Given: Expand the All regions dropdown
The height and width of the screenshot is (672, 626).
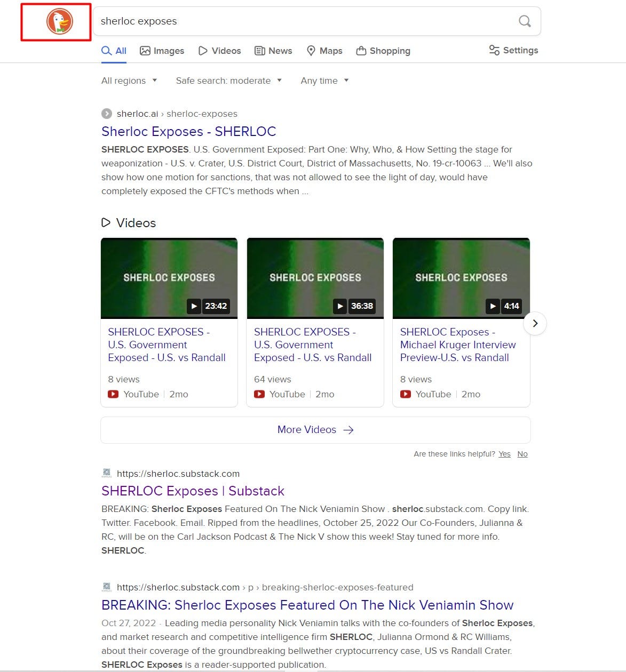Looking at the screenshot, I should click(x=129, y=81).
